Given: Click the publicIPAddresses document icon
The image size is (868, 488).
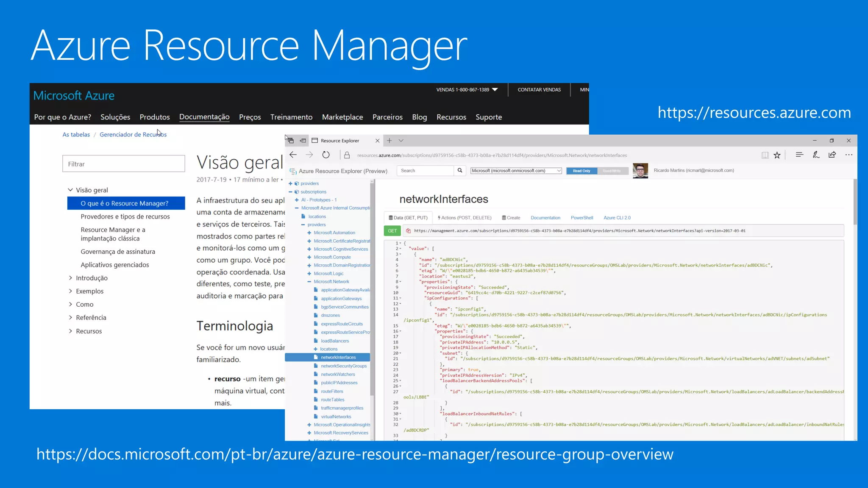Looking at the screenshot, I should click(316, 383).
